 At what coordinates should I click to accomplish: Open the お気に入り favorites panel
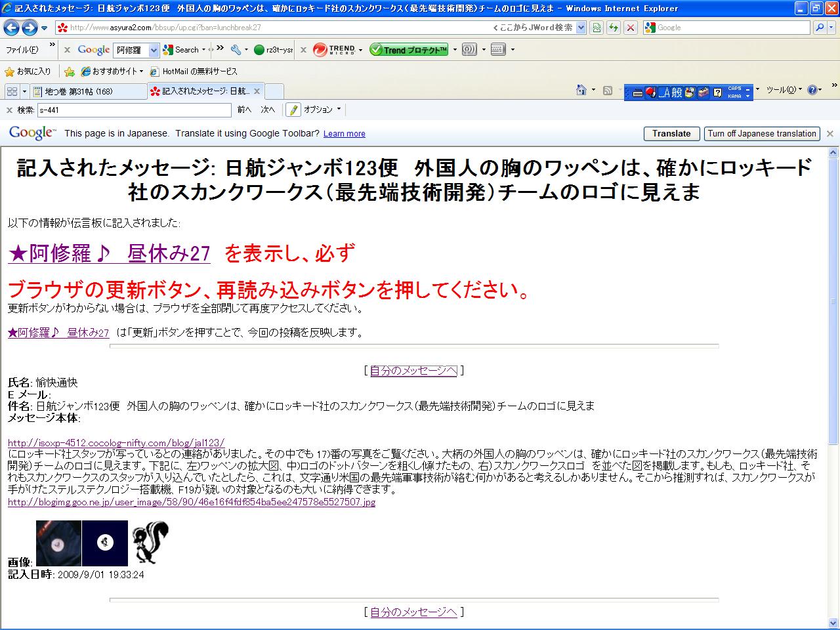click(28, 72)
